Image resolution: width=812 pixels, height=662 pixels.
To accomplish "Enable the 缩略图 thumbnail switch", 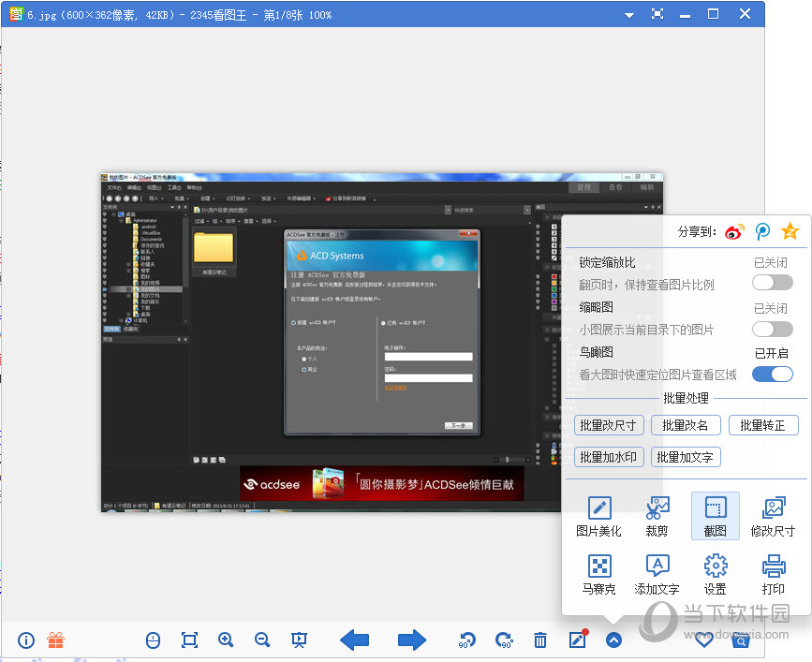I will 772,329.
